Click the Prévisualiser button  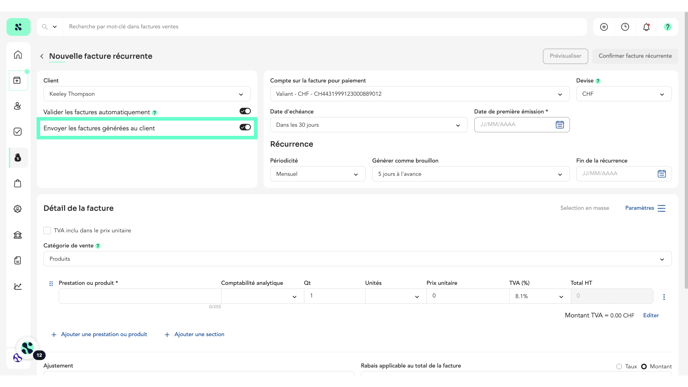pos(565,56)
